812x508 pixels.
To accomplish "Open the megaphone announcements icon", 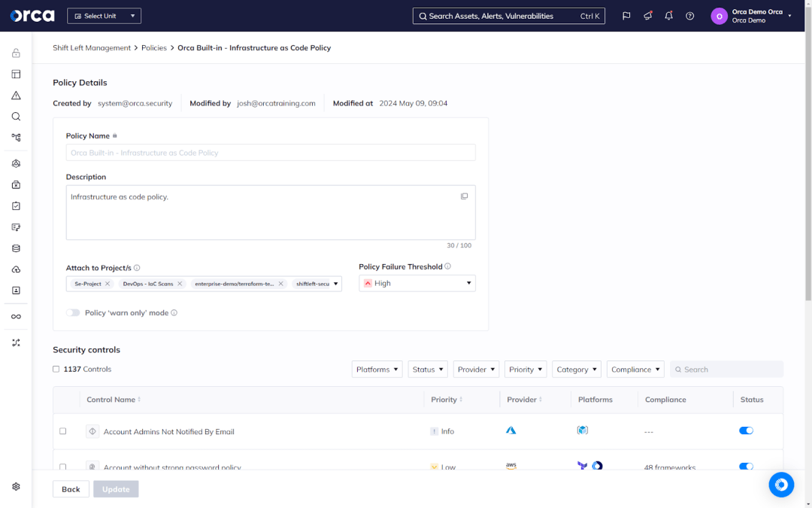I will pos(647,16).
